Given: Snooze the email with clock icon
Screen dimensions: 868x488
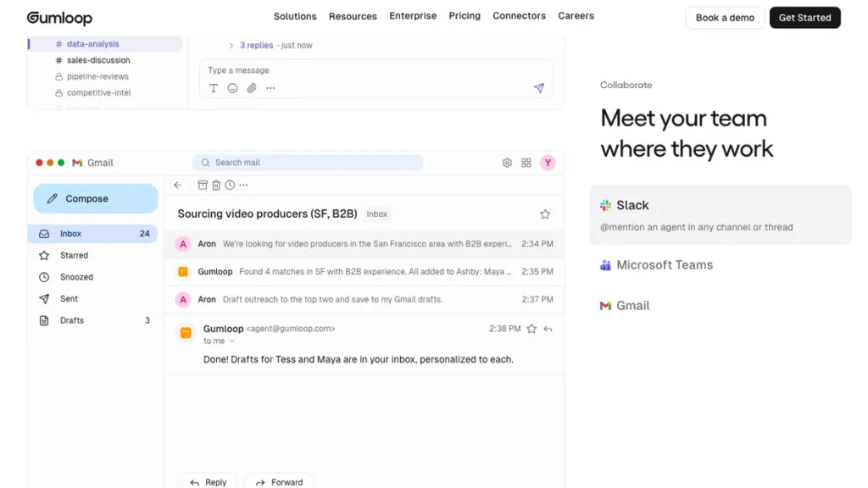Looking at the screenshot, I should coord(230,186).
